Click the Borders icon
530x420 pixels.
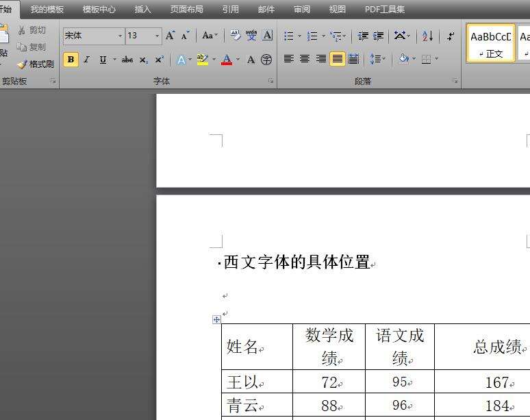click(x=426, y=60)
